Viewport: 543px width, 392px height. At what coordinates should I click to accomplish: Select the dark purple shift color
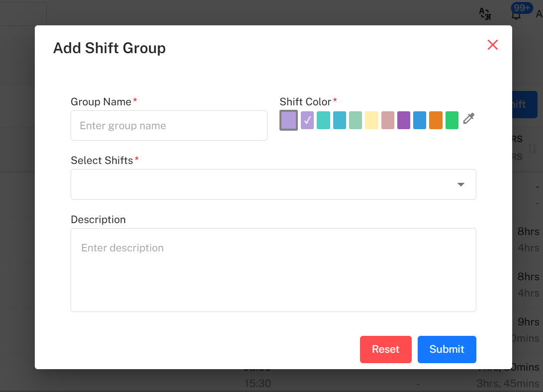click(403, 120)
